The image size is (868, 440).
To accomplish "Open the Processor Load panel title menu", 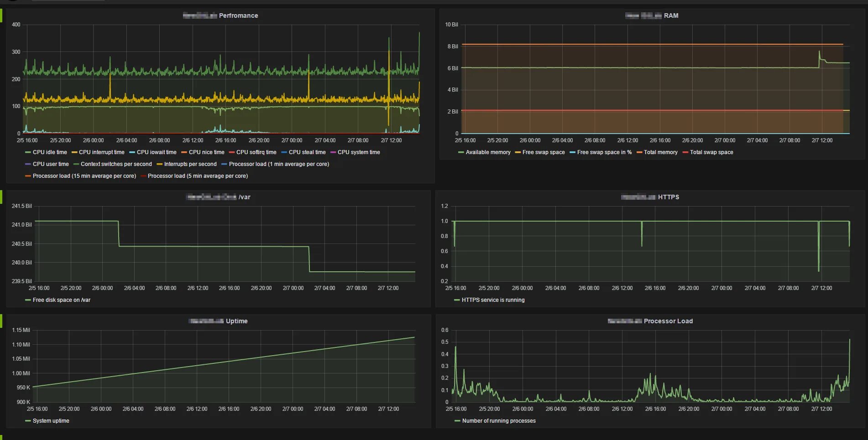I will click(x=650, y=321).
